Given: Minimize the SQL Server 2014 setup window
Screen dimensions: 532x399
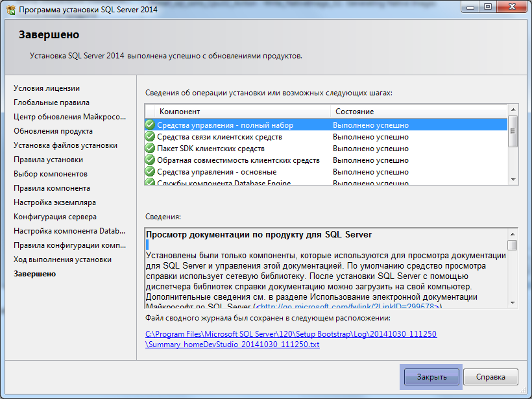Looking at the screenshot, I should click(470, 6).
